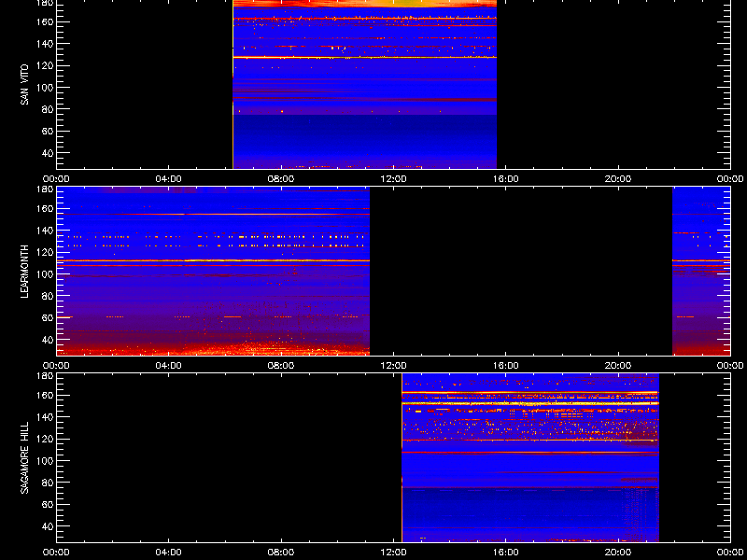Click 08:00 on Sagamore Hill time axis
The image size is (747, 560).
tap(281, 553)
